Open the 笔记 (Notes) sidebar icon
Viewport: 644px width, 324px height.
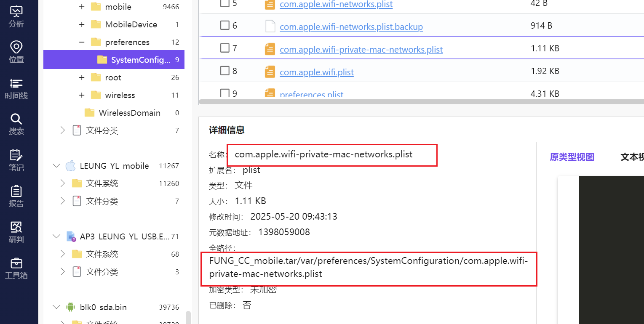tap(16, 160)
